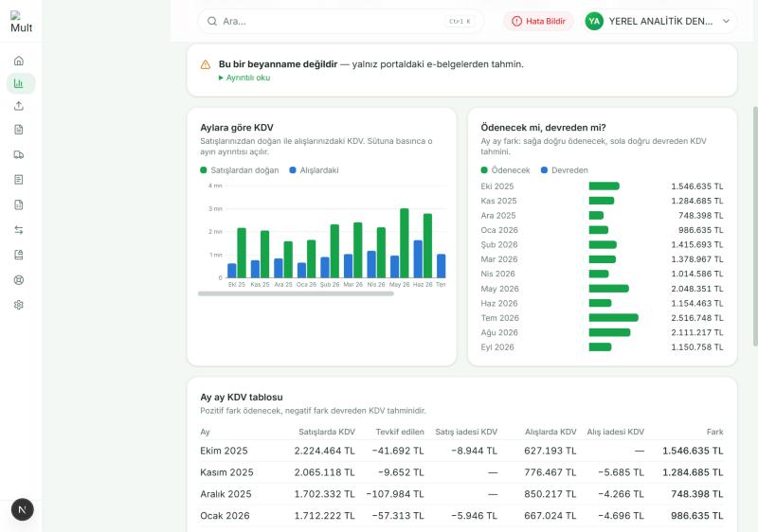The width and height of the screenshot is (758, 532).
Task: Click the Mult logo at top left
Action: 21,22
